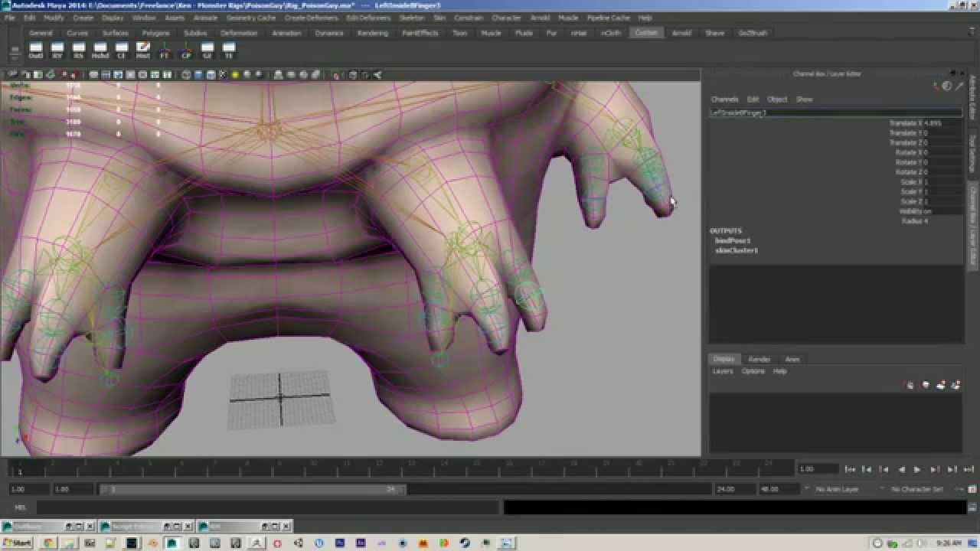The image size is (980, 551).
Task: Click the select camera icon in viewport toolbar
Action: 13,75
